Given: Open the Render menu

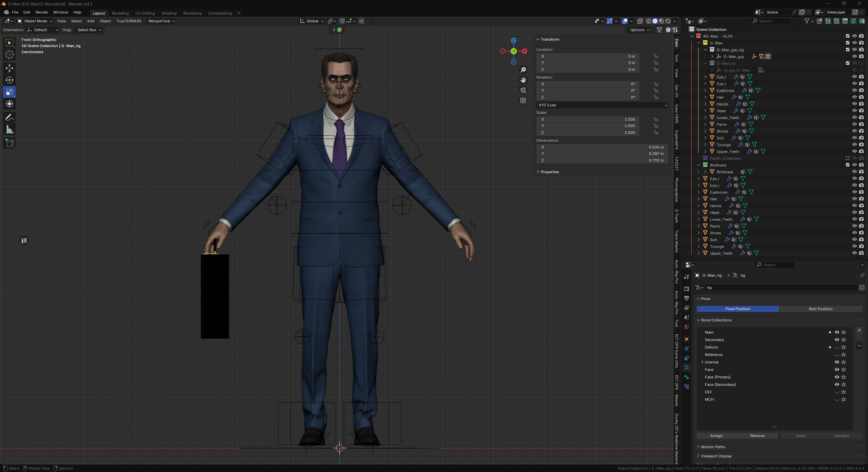Looking at the screenshot, I should (42, 12).
